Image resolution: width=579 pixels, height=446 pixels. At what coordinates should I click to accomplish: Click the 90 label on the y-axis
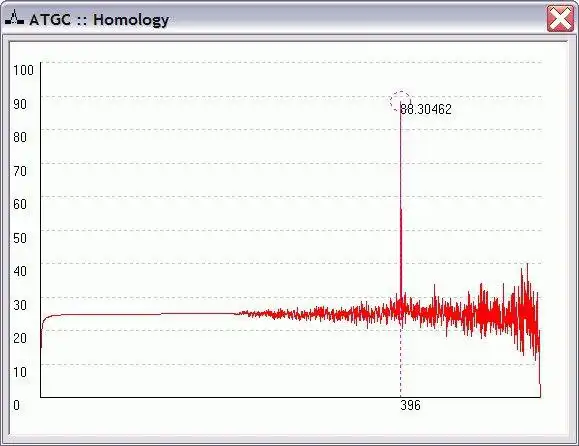point(20,104)
